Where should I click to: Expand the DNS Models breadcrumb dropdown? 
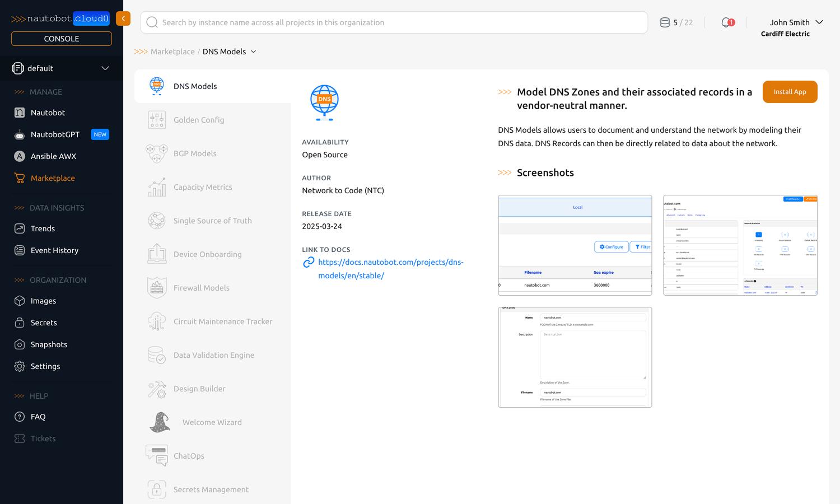coord(253,52)
